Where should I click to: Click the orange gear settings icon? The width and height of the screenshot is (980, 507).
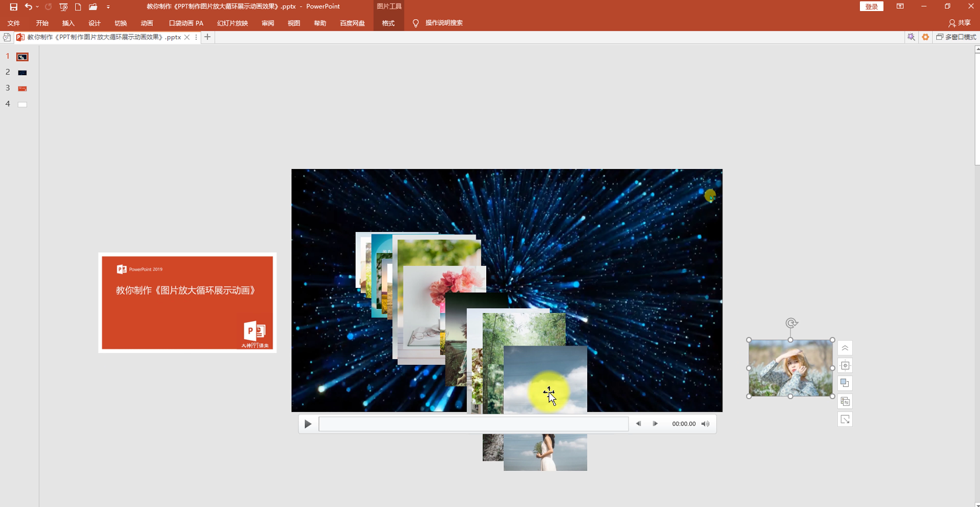click(925, 37)
